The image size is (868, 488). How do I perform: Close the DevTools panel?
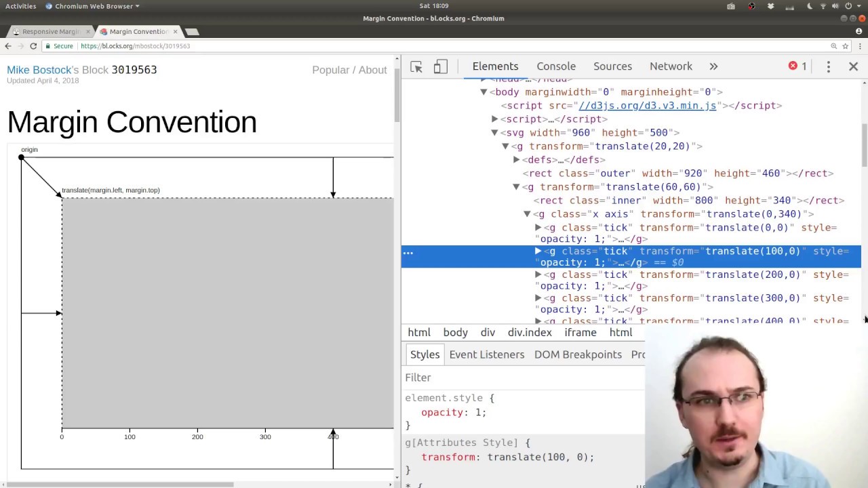coord(853,66)
